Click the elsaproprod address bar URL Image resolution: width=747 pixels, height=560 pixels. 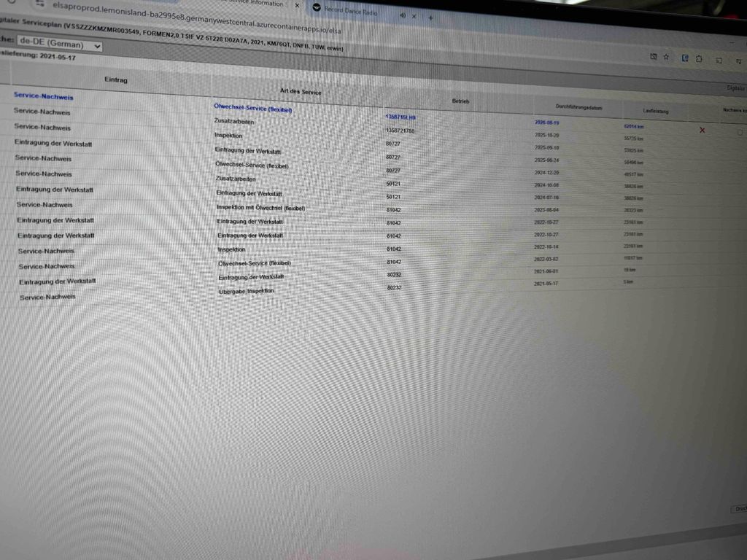click(197, 18)
